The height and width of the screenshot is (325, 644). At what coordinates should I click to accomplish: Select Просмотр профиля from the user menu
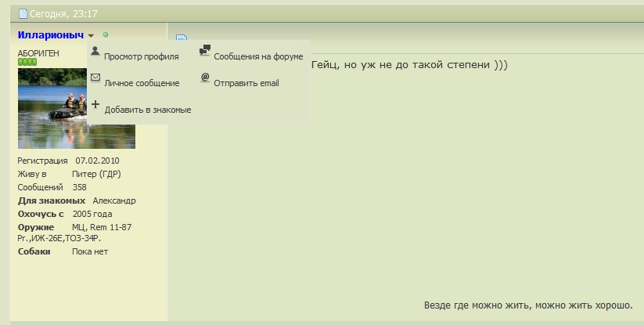coord(141,56)
